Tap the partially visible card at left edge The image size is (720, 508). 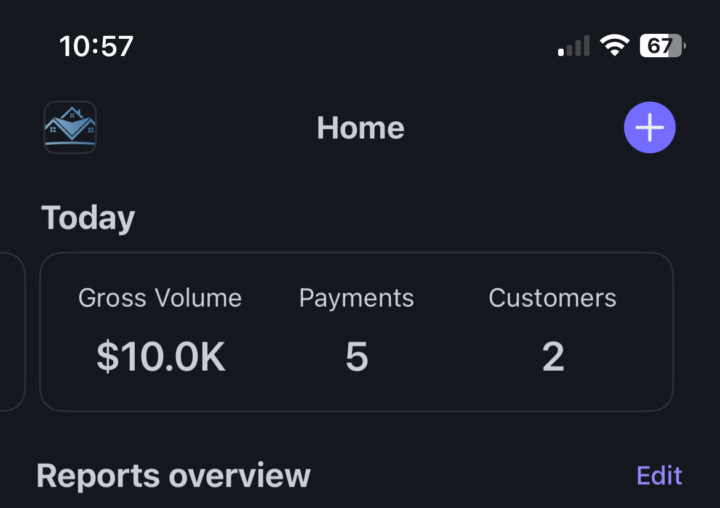point(11,330)
